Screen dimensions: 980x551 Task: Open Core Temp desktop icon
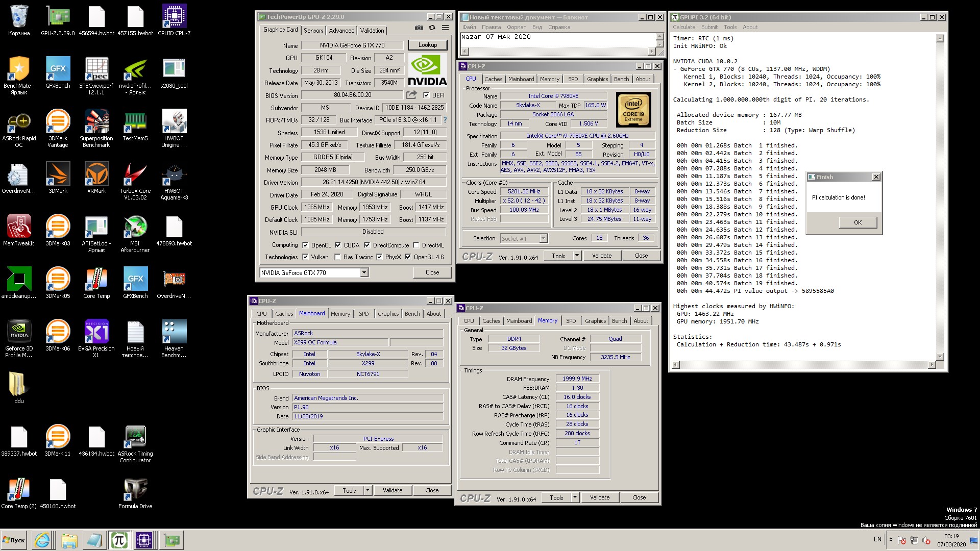click(96, 283)
